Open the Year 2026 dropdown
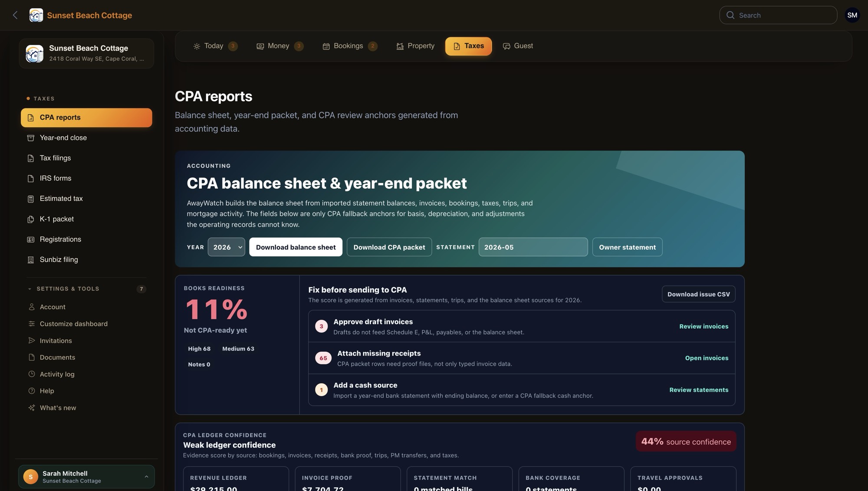This screenshot has height=491, width=868. (x=226, y=247)
